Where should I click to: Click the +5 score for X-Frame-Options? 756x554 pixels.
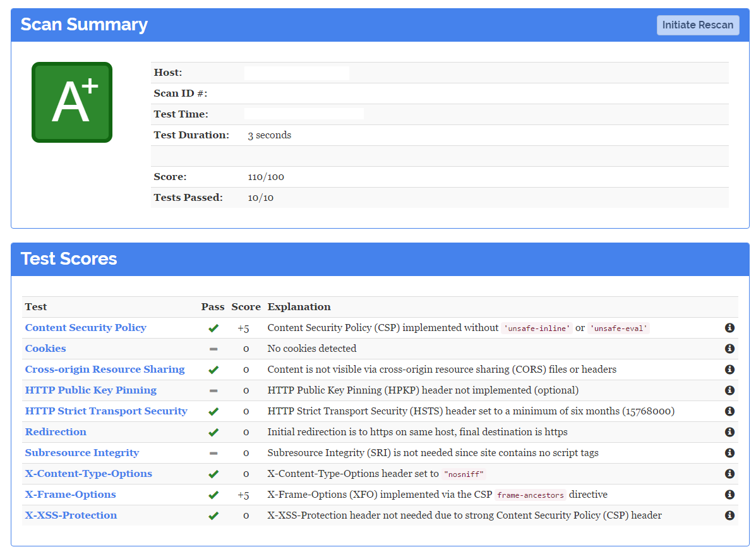coord(244,495)
